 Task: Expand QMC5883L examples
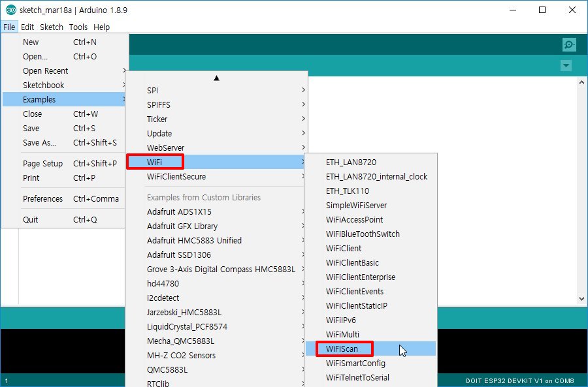[x=216, y=369]
